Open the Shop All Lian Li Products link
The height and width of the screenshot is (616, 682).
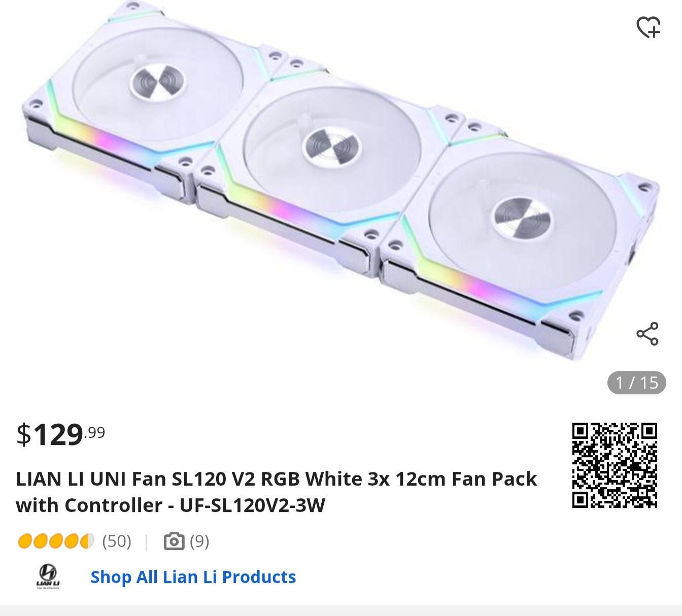pos(193,576)
